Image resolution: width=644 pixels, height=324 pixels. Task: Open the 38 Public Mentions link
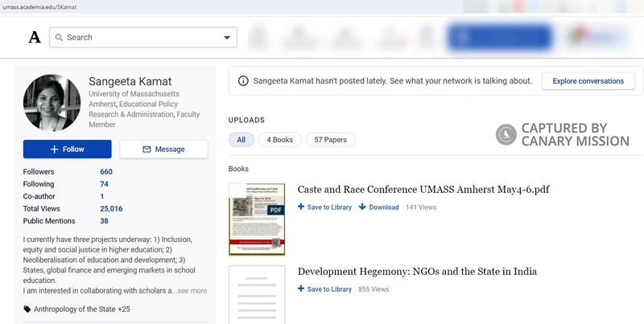tap(104, 221)
